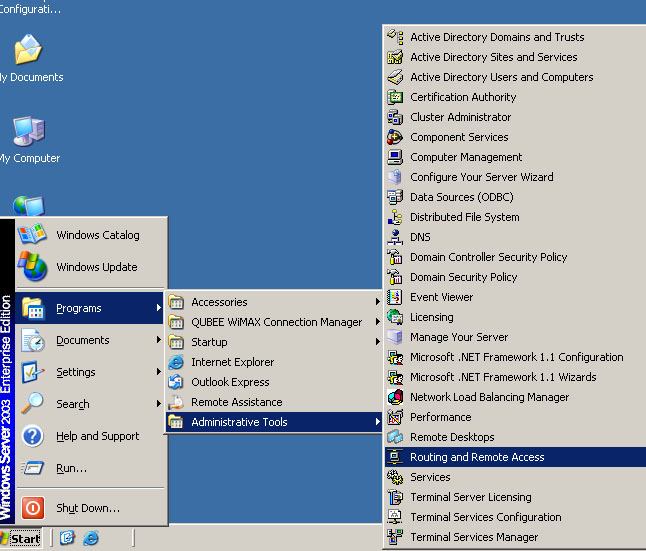
Task: Click the Terminal Services Configuration icon
Action: (395, 517)
